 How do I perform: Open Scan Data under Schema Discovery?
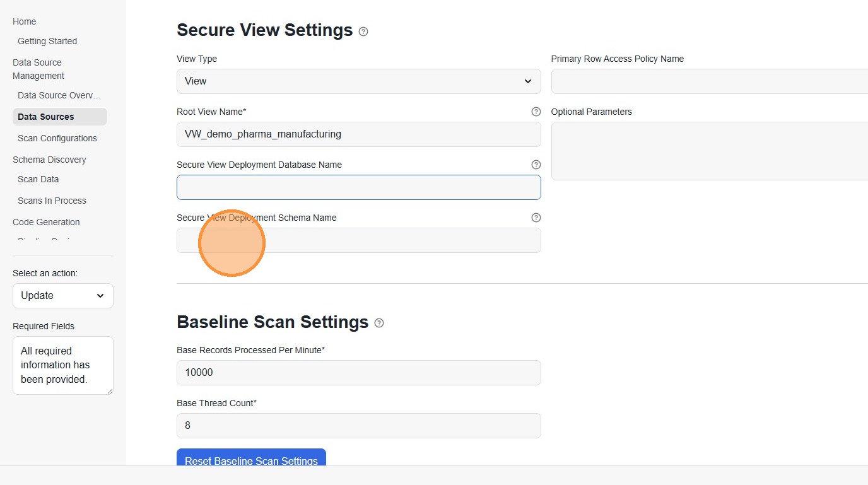38,179
